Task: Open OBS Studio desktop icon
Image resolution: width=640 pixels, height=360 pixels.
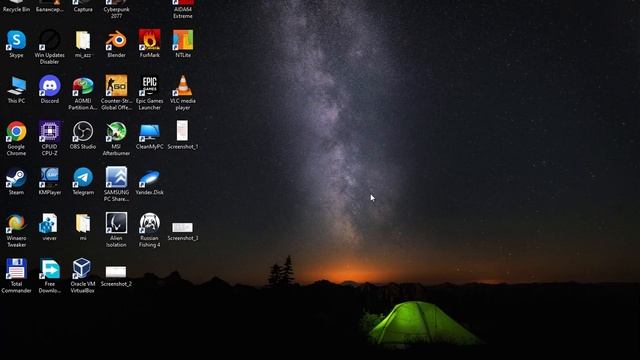Action: click(83, 135)
